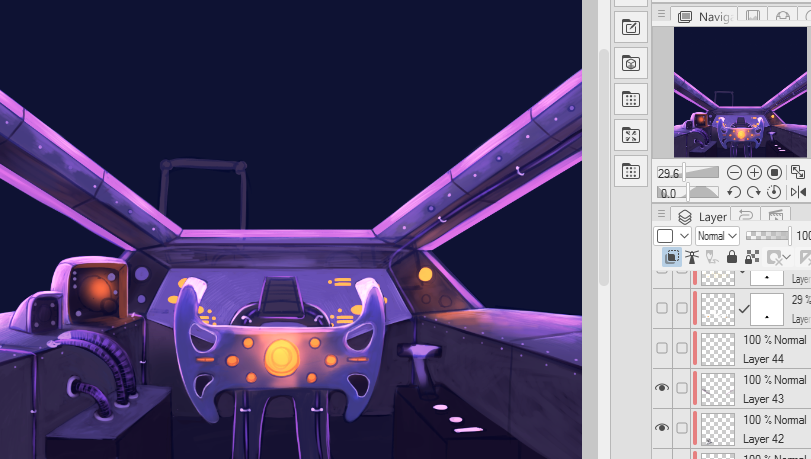The image size is (811, 459).
Task: Select the 'Layer 42' name text
Action: pyautogui.click(x=763, y=438)
